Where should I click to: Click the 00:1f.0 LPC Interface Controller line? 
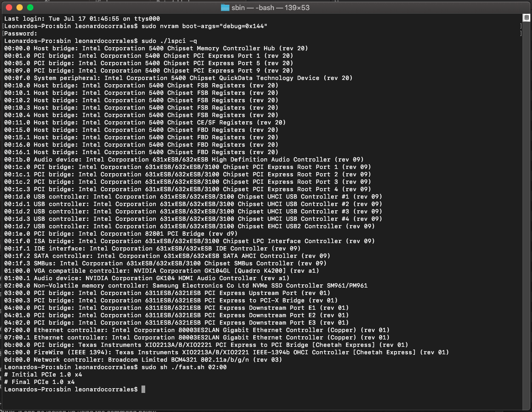click(189, 241)
